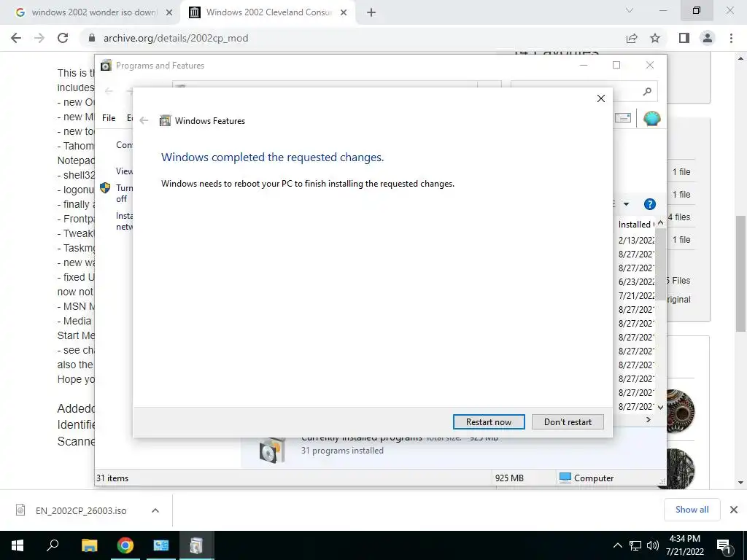Click Programs and Features title icon
The image size is (747, 560).
pyautogui.click(x=106, y=65)
